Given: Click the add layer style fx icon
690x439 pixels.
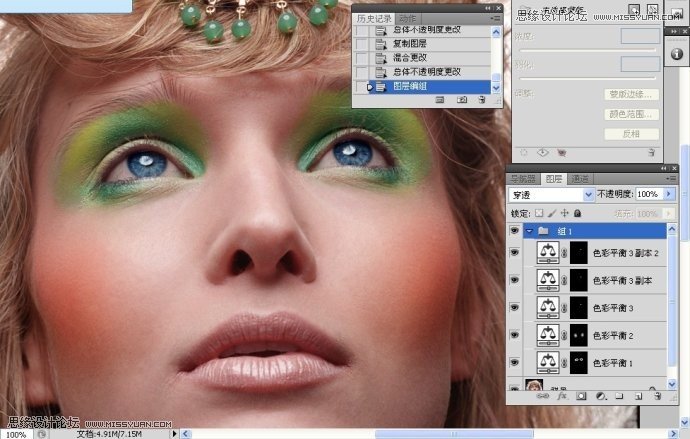Looking at the screenshot, I should pos(560,397).
